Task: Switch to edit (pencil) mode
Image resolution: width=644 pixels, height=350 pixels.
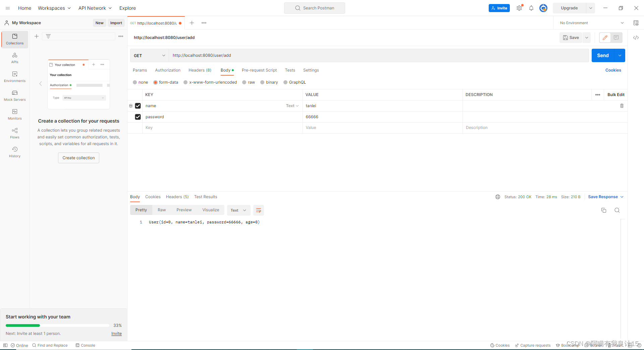Action: point(605,38)
